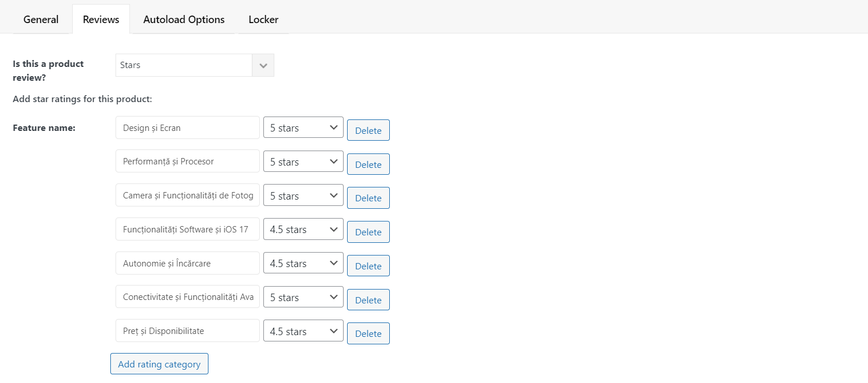This screenshot has width=868, height=383.
Task: Switch to Autoload Options tab
Action: pyautogui.click(x=184, y=19)
